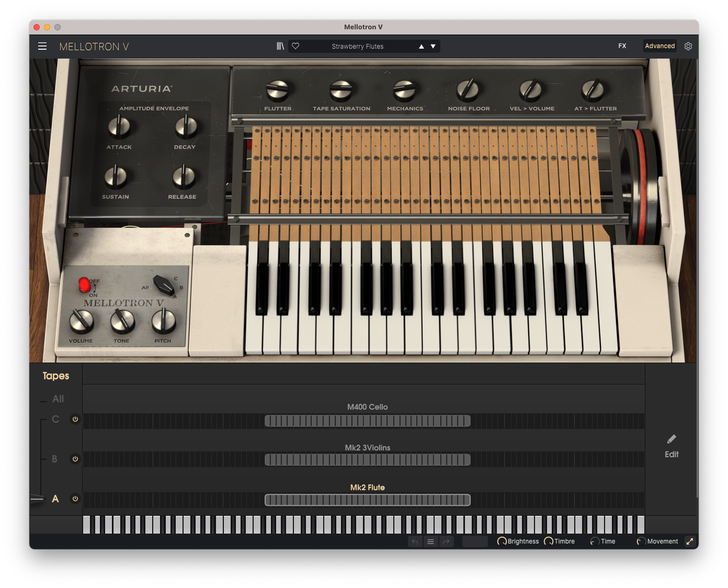Click the Tape Saturation knob
The image size is (728, 588).
tap(341, 91)
